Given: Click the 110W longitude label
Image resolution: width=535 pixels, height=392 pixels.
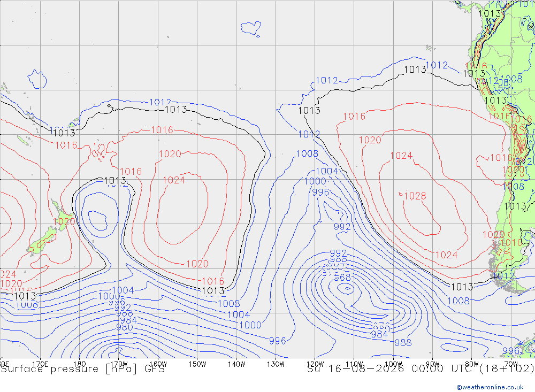Looking at the screenshot, I should pos(354,364).
